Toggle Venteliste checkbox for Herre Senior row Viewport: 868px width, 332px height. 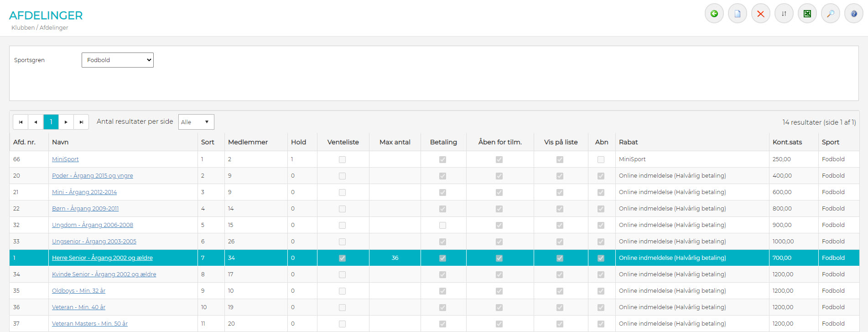point(342,258)
